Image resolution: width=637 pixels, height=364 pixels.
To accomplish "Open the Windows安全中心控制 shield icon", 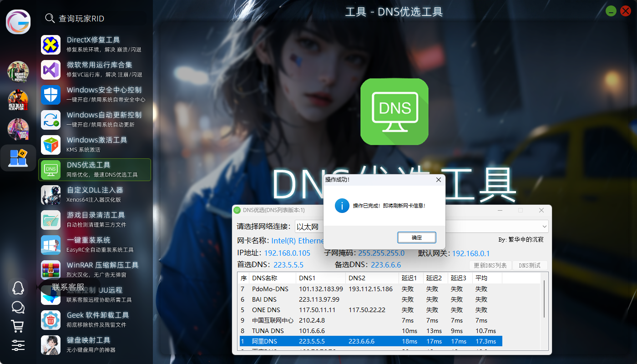I will 51,95.
